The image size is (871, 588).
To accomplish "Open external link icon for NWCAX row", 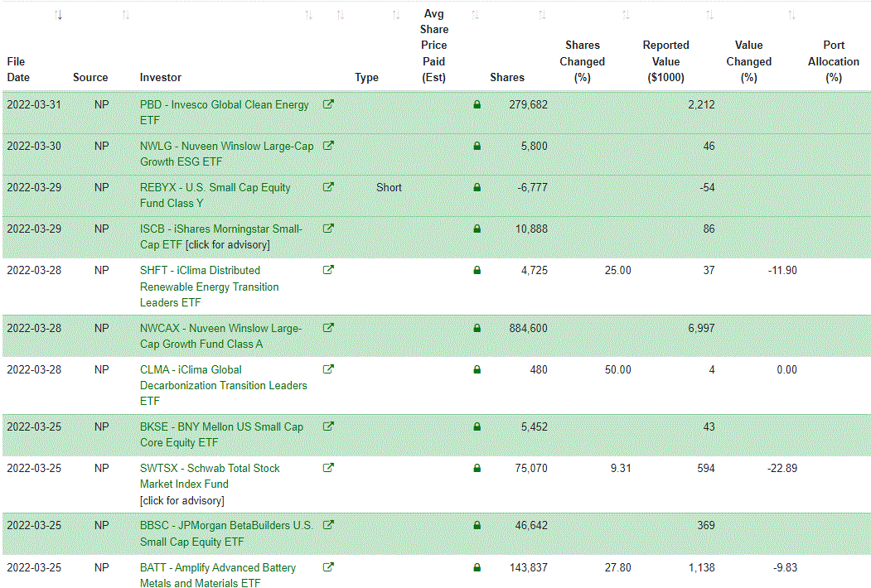I will [328, 328].
